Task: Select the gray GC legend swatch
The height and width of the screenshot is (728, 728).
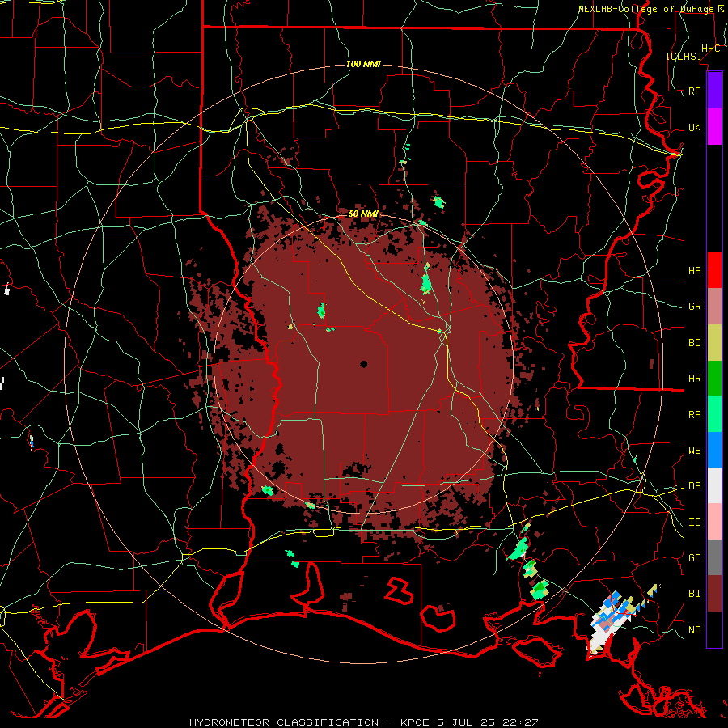Action: pos(714,557)
